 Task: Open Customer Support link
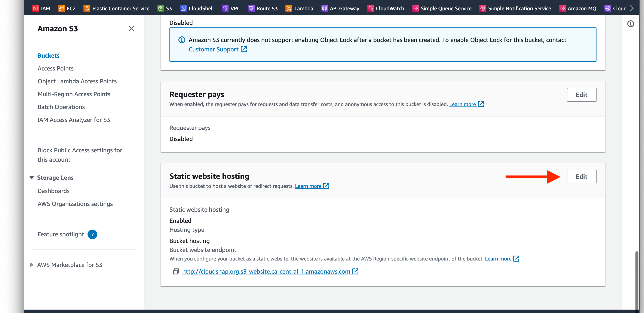click(218, 49)
